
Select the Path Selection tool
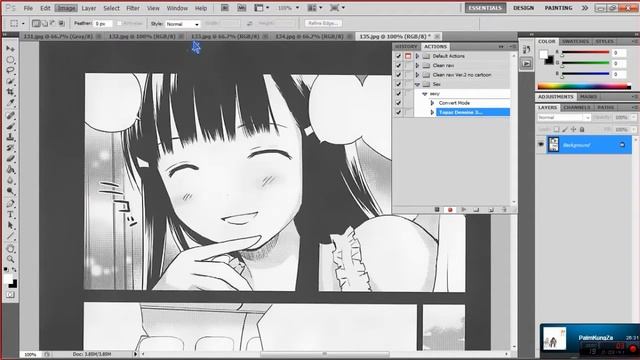[x=10, y=225]
